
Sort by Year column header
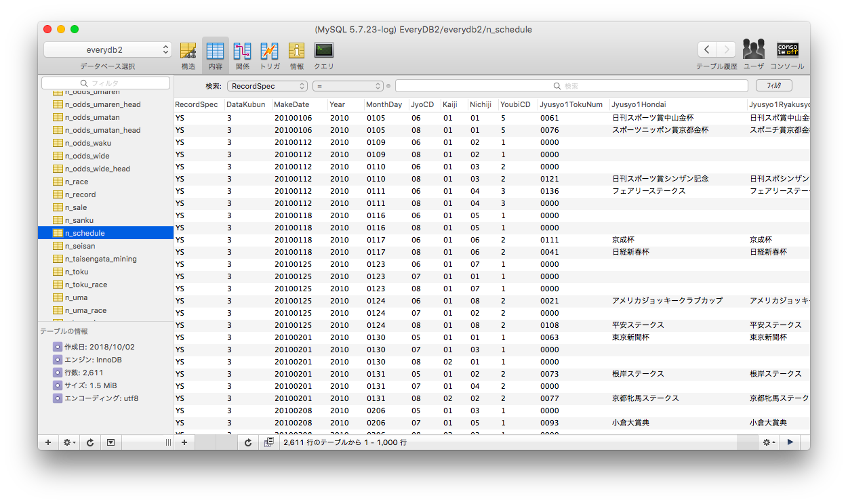click(345, 104)
